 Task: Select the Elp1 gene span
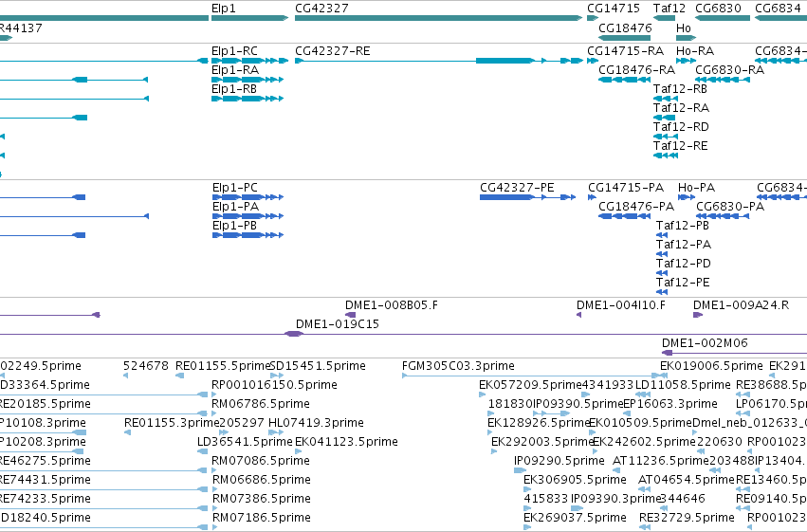[249, 18]
